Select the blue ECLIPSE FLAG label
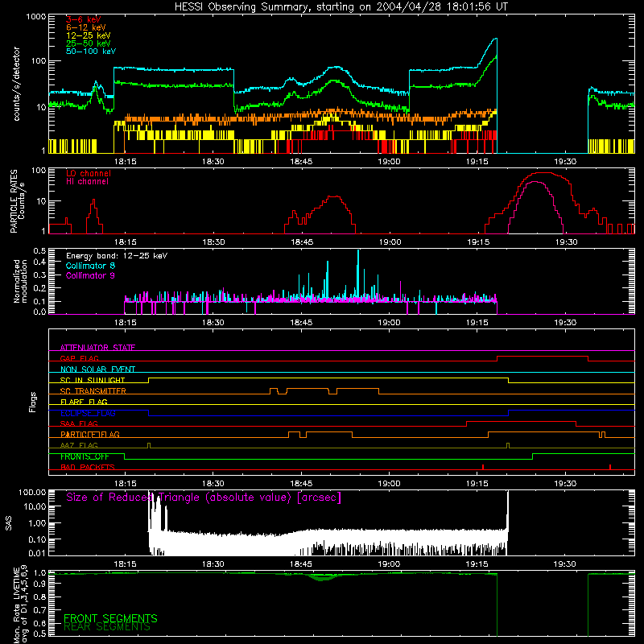The height and width of the screenshot is (644, 644). [88, 413]
